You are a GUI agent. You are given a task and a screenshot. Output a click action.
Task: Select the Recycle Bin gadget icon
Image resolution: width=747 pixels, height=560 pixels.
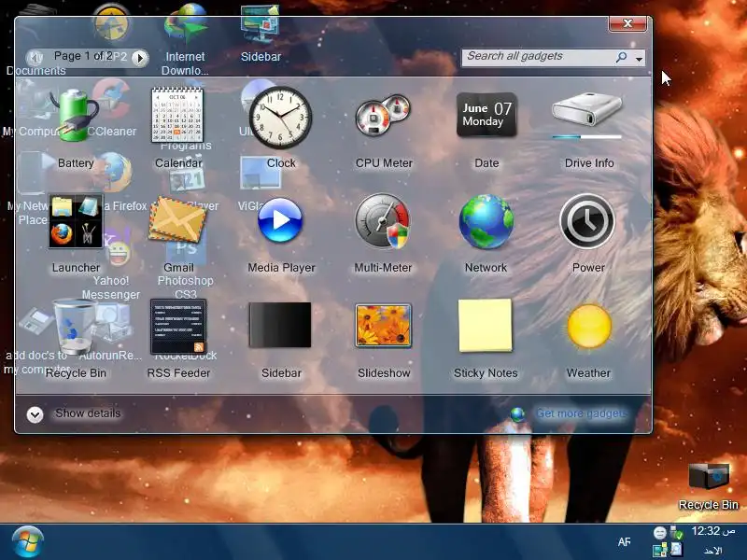[75, 326]
